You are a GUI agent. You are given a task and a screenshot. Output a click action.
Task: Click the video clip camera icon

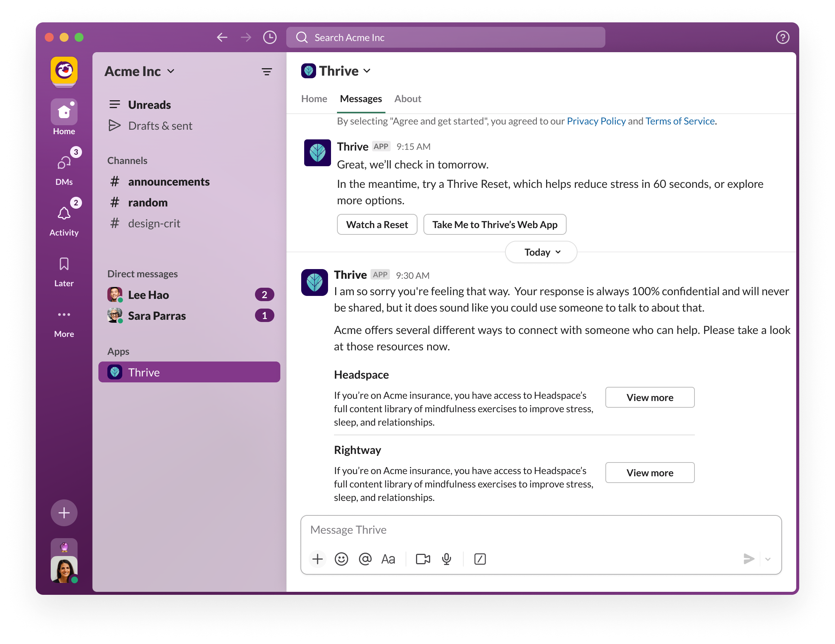pos(423,559)
